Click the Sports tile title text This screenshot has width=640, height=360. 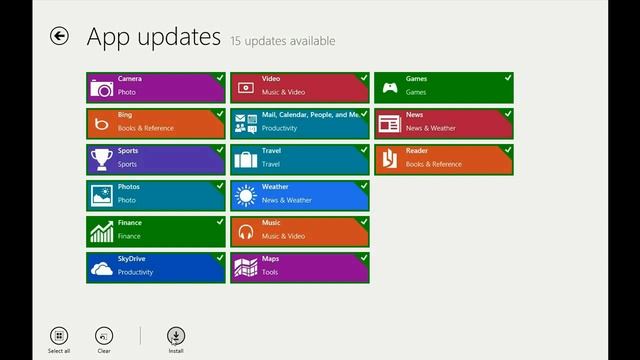(128, 151)
